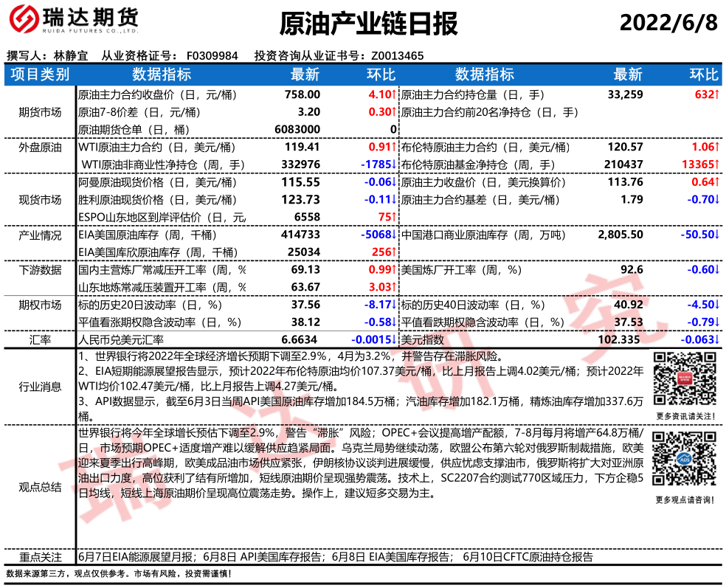Click the 758.00 closing price value

[x=302, y=94]
